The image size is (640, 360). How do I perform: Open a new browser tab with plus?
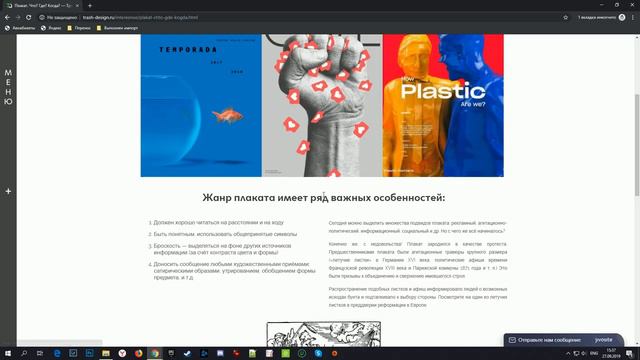tap(90, 6)
